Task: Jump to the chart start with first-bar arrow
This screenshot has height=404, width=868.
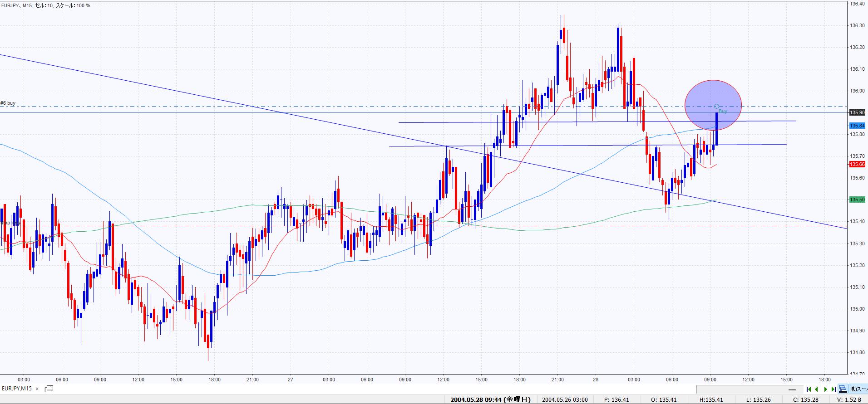Action: pyautogui.click(x=809, y=389)
